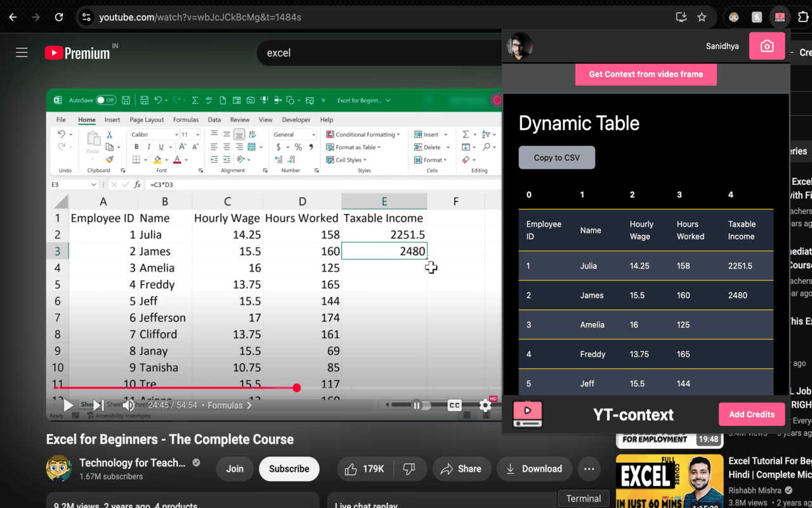Click the browser back arrow
Image resolution: width=812 pixels, height=508 pixels.
point(13,17)
